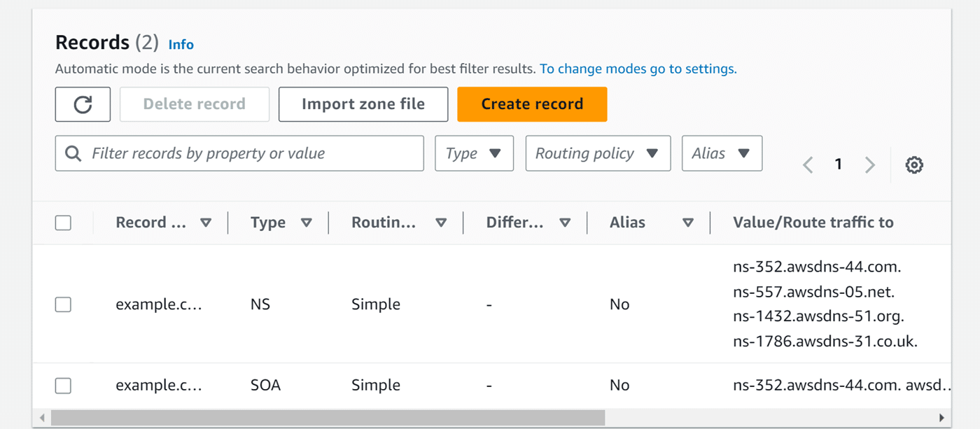Sort by Routing policy column arrow
Image resolution: width=980 pixels, height=429 pixels.
[441, 223]
